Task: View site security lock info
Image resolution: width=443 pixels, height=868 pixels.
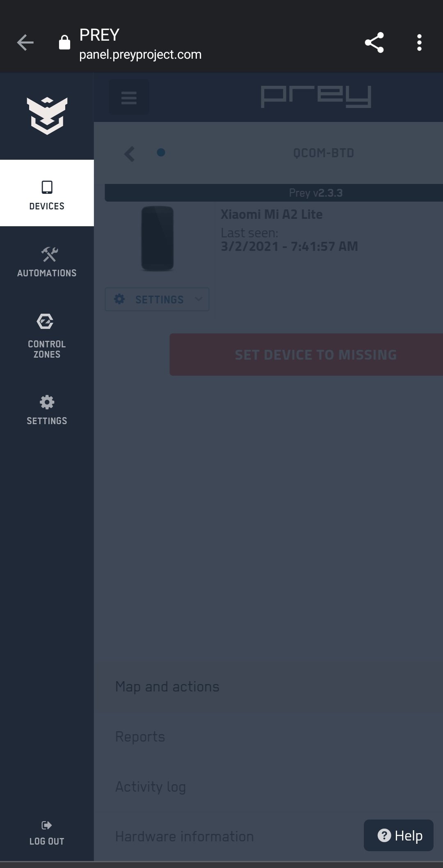Action: click(x=64, y=42)
